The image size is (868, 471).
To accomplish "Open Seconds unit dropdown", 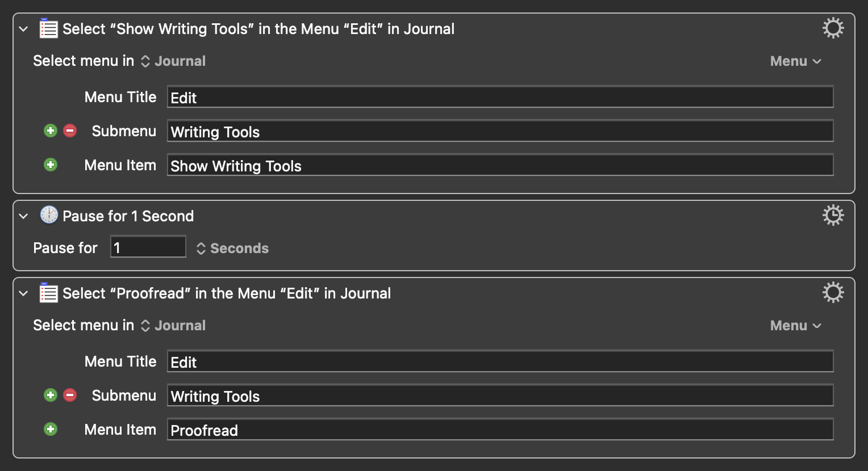I will (x=232, y=249).
